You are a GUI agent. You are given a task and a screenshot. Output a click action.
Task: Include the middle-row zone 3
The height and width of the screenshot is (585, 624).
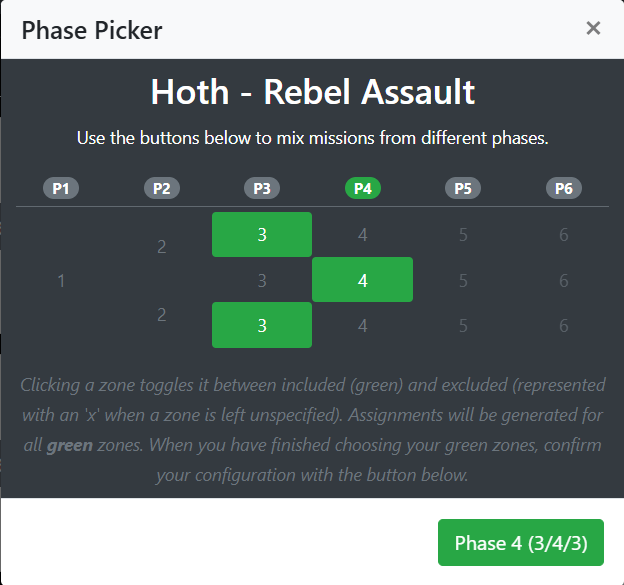262,281
